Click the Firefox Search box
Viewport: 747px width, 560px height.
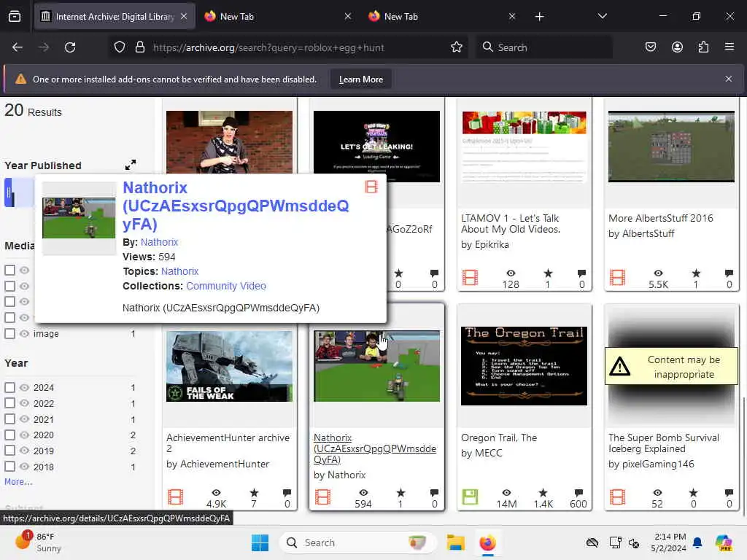click(x=544, y=47)
